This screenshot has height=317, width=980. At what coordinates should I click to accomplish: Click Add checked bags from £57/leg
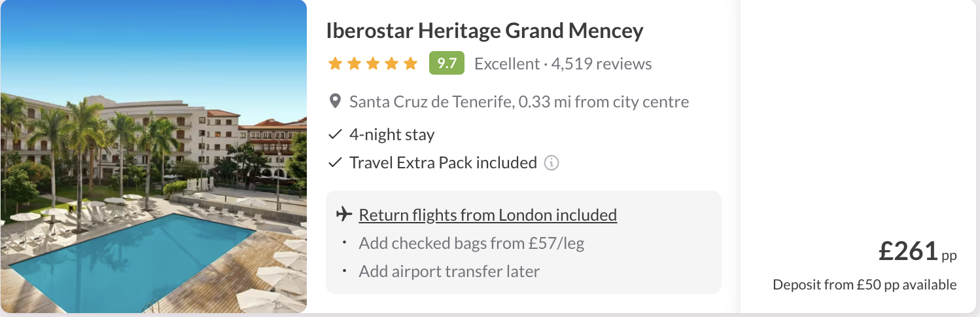click(x=471, y=244)
